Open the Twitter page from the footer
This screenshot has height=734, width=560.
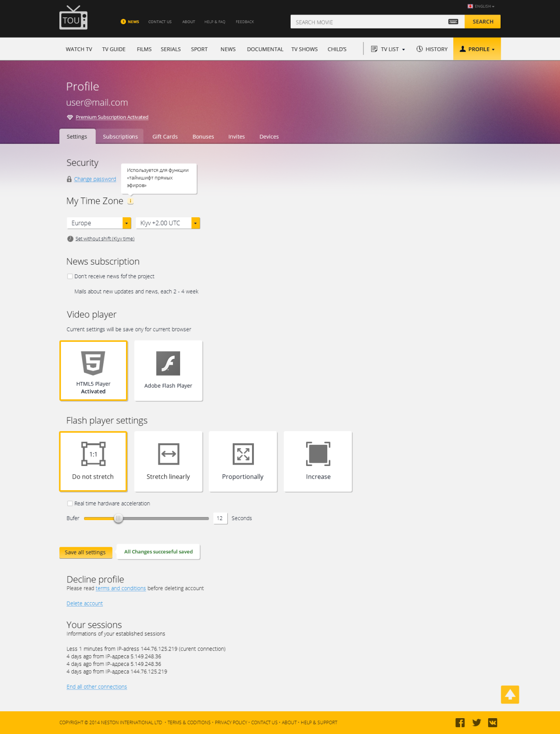tap(476, 722)
